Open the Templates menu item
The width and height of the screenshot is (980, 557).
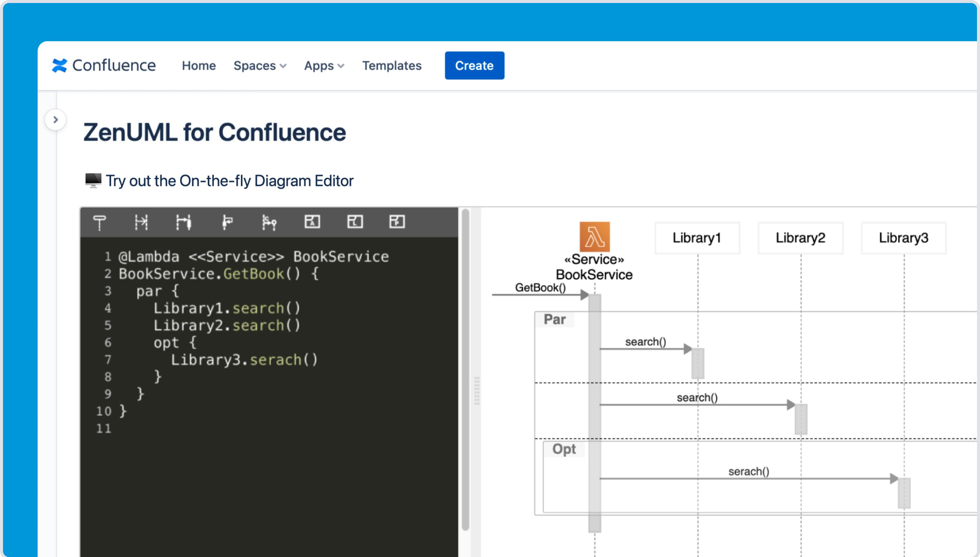tap(392, 66)
